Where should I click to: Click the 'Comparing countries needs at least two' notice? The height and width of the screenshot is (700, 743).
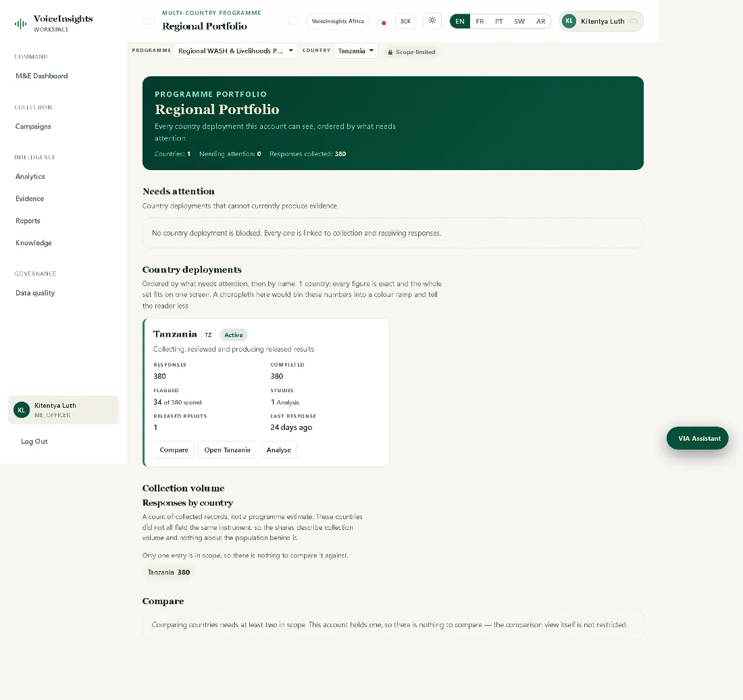point(393,624)
